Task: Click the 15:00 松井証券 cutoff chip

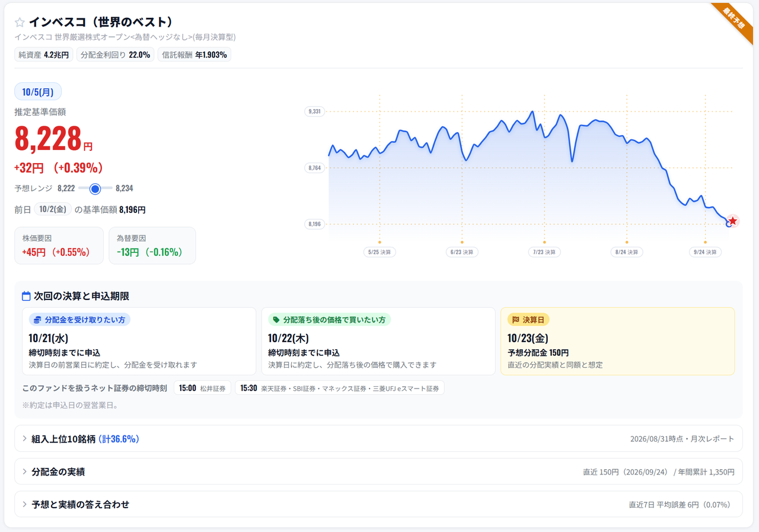Action: pyautogui.click(x=202, y=388)
